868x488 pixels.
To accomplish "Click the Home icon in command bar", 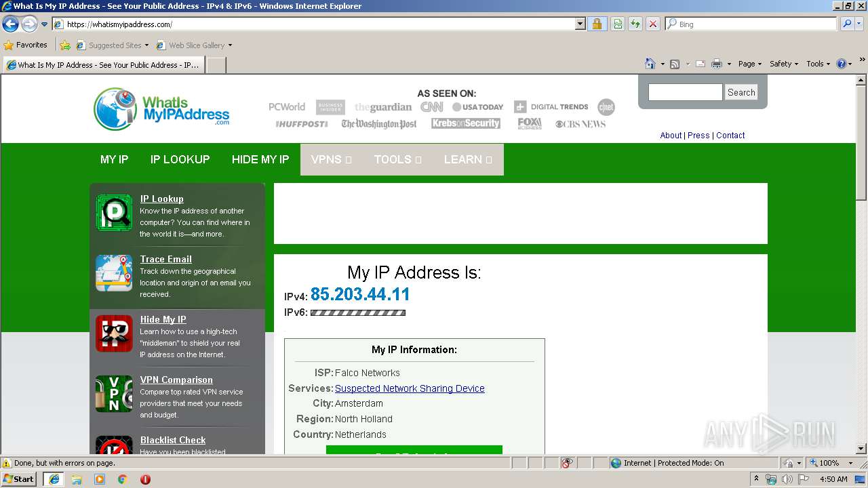I will point(650,64).
